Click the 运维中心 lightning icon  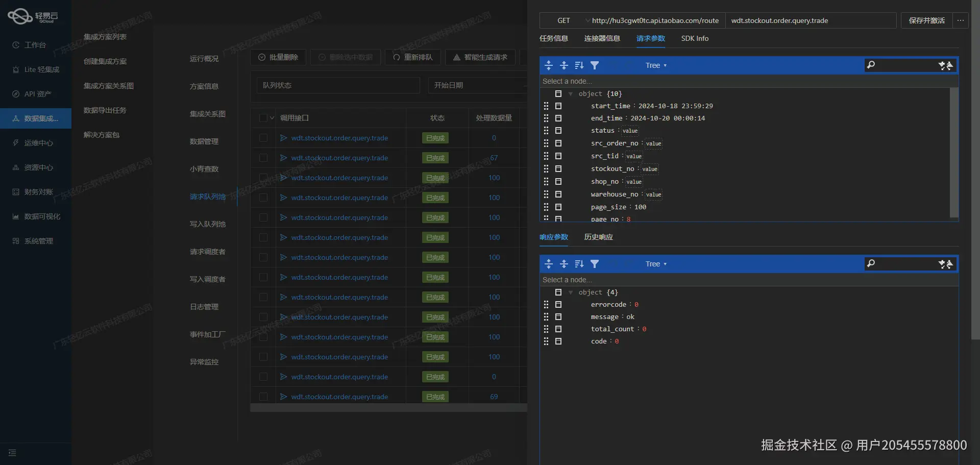point(16,143)
